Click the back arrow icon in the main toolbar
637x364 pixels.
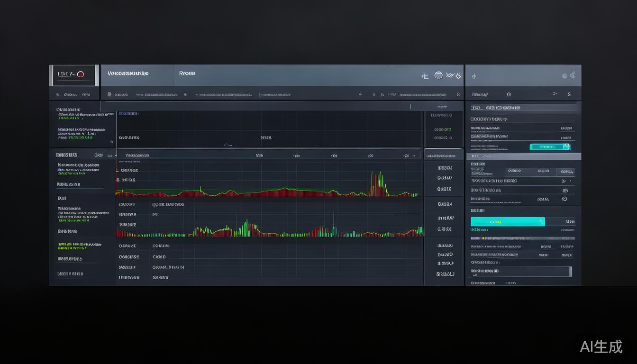[x=360, y=94]
